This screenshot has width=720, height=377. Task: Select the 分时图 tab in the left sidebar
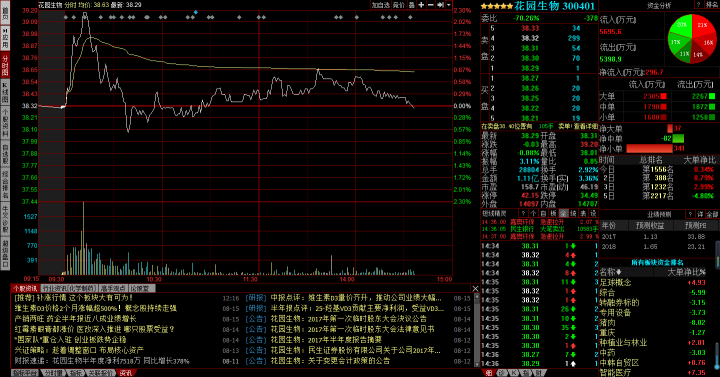(5, 64)
